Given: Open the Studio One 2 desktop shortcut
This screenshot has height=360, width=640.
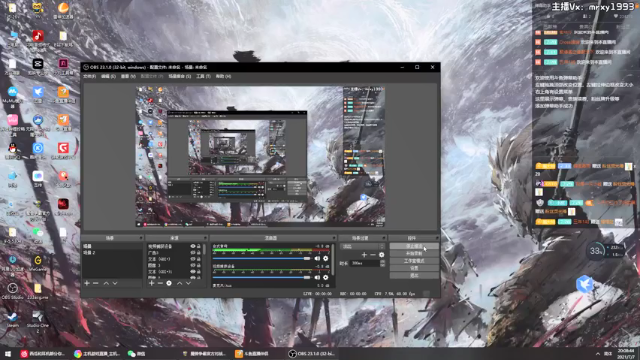Looking at the screenshot, I should (38, 321).
